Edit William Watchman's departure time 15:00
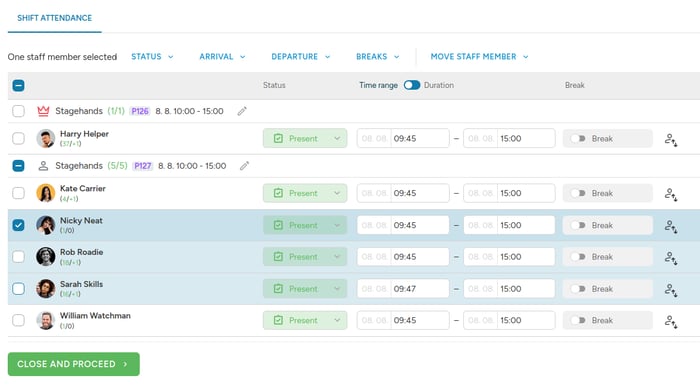700x385 pixels. coord(526,320)
